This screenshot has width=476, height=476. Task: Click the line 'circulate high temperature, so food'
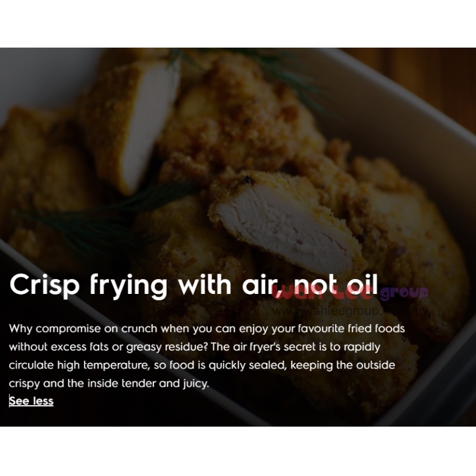pyautogui.click(x=202, y=365)
